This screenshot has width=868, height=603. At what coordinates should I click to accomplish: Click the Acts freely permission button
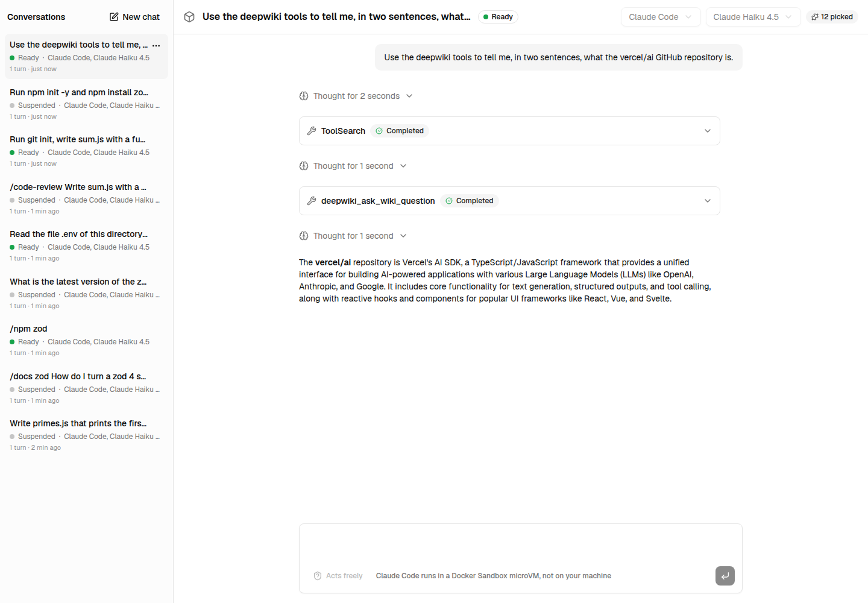pos(338,576)
